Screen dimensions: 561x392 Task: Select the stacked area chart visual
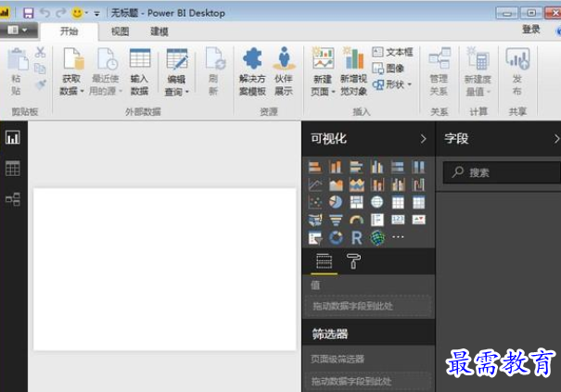pos(356,184)
